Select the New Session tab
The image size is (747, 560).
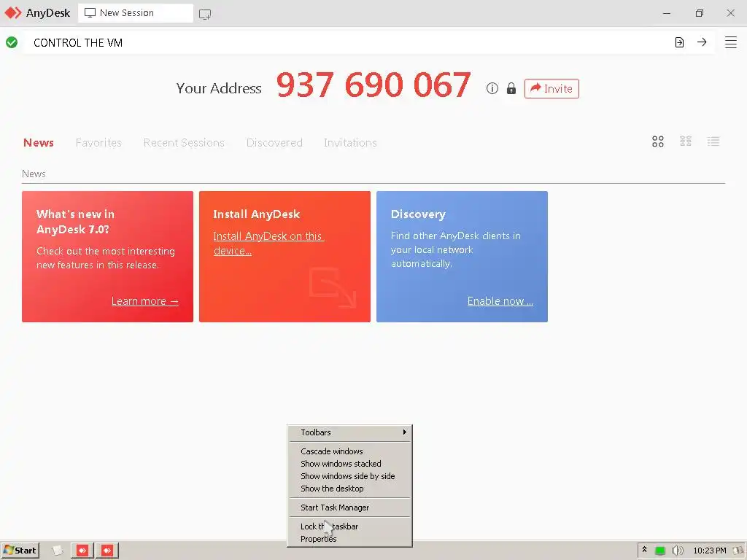coord(135,13)
